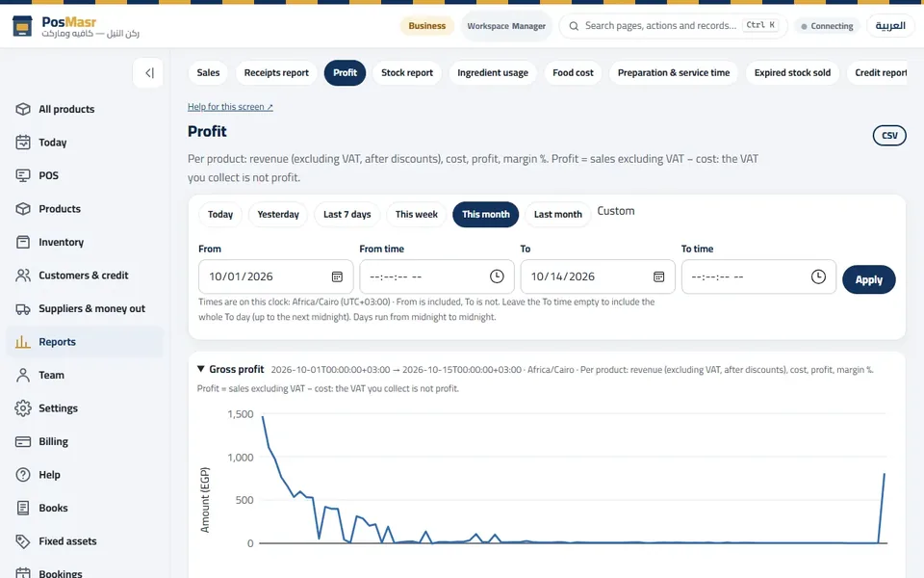Click the Products box icon

[23, 209]
